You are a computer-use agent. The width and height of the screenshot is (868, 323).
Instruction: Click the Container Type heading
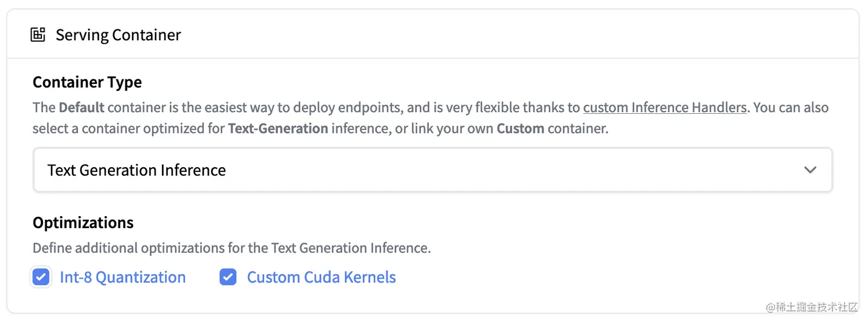(x=87, y=82)
